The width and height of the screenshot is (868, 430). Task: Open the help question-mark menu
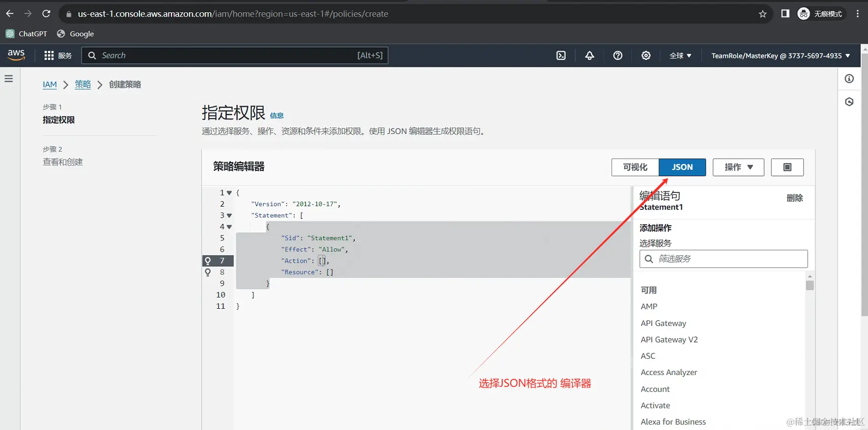pyautogui.click(x=618, y=55)
